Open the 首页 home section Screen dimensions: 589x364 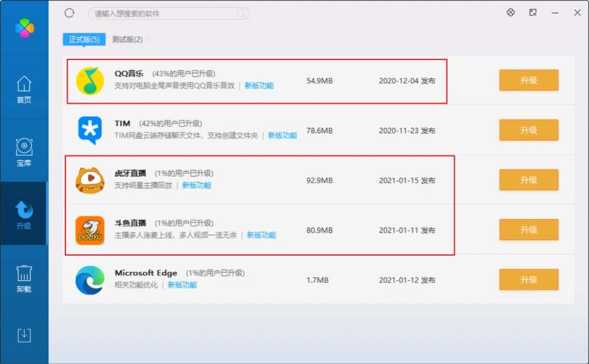point(24,90)
